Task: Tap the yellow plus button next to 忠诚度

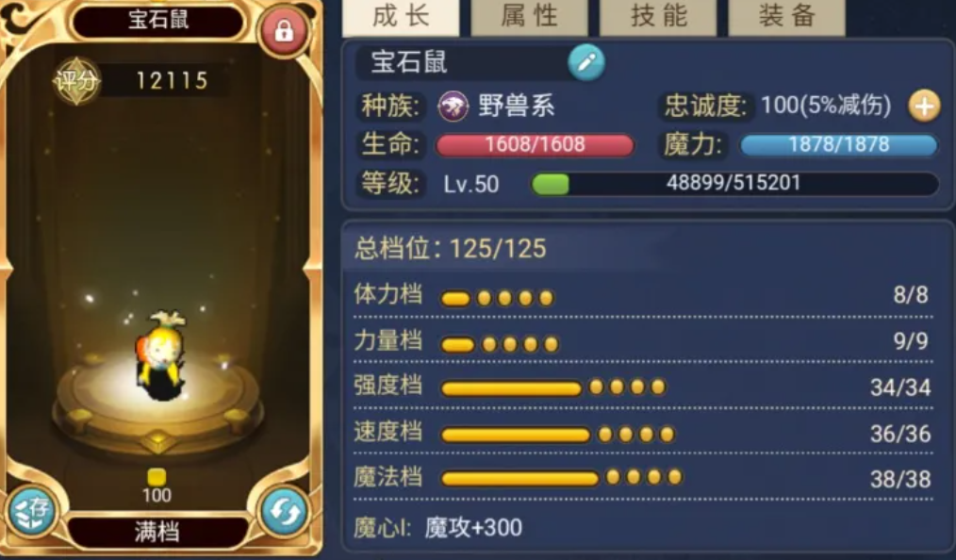Action: pyautogui.click(x=924, y=106)
